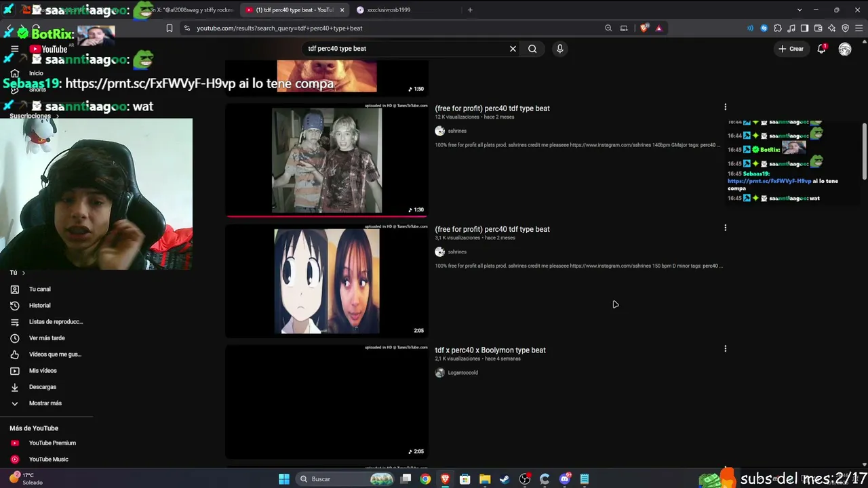Viewport: 868px width, 488px height.
Task: Open the Shazam extension icon
Action: tap(764, 28)
